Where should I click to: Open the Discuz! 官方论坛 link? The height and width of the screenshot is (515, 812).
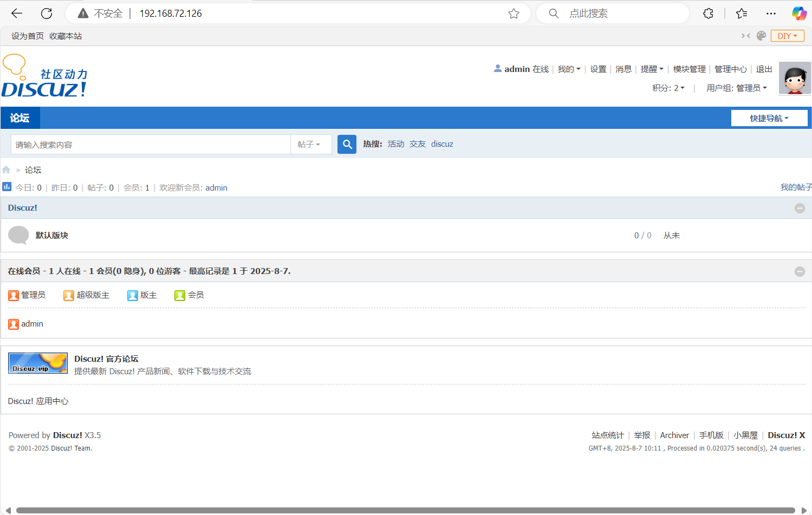[106, 358]
